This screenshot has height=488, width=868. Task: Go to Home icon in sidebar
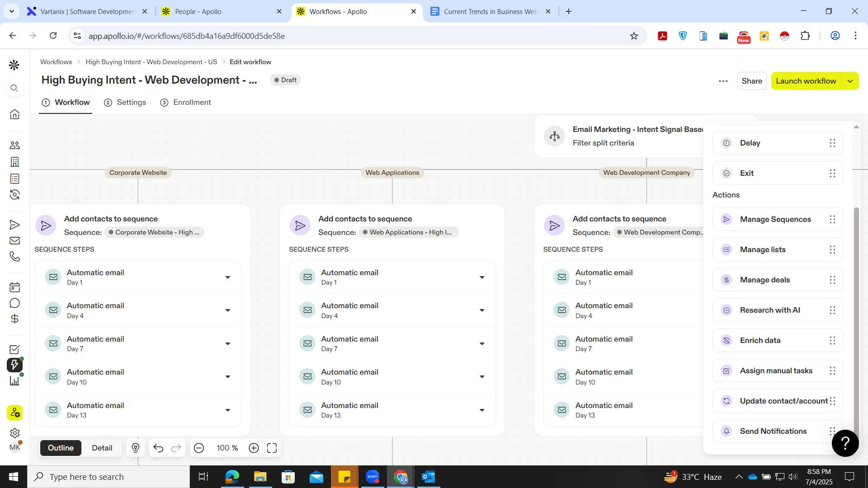(14, 114)
